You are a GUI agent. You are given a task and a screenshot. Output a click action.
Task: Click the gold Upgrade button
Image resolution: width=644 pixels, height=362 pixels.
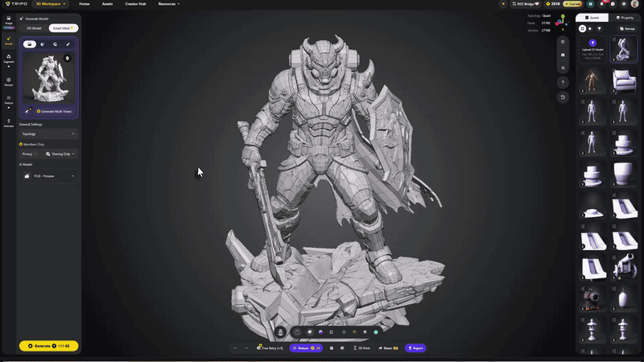[x=572, y=4]
